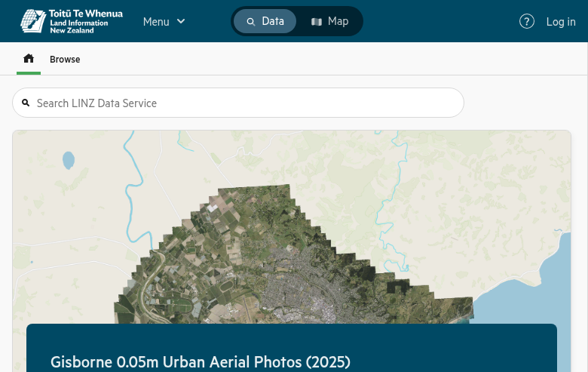Image resolution: width=588 pixels, height=372 pixels.
Task: Focus the Search LINZ Data Service field
Action: tap(241, 103)
